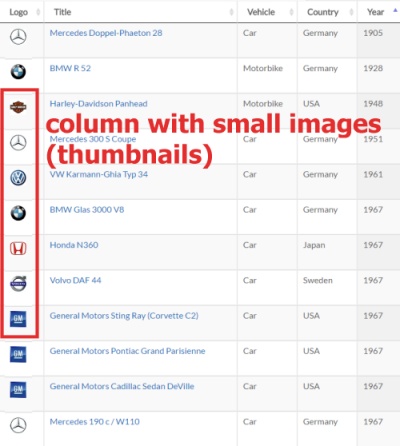Image resolution: width=400 pixels, height=446 pixels.
Task: Open General Motors Pontiac Grand Parisienne link
Action: (127, 351)
